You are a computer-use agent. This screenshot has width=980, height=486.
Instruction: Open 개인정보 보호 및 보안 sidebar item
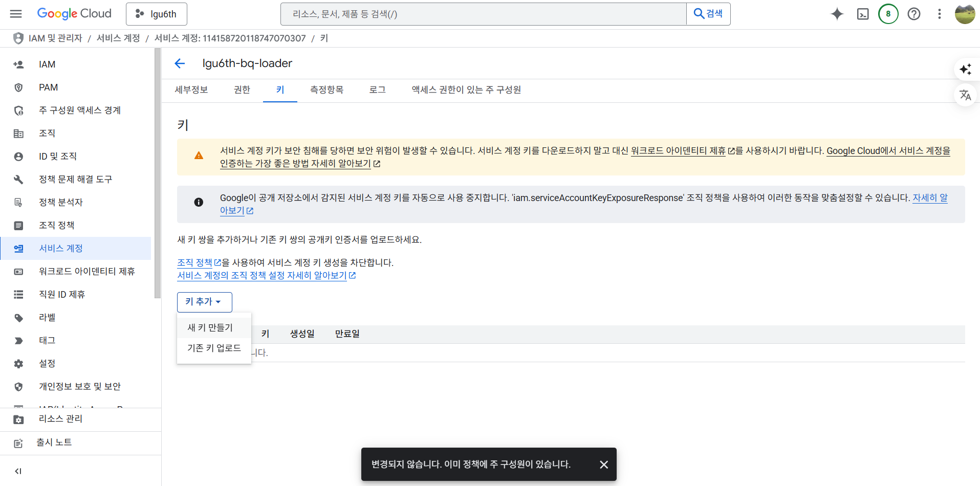tap(76, 387)
